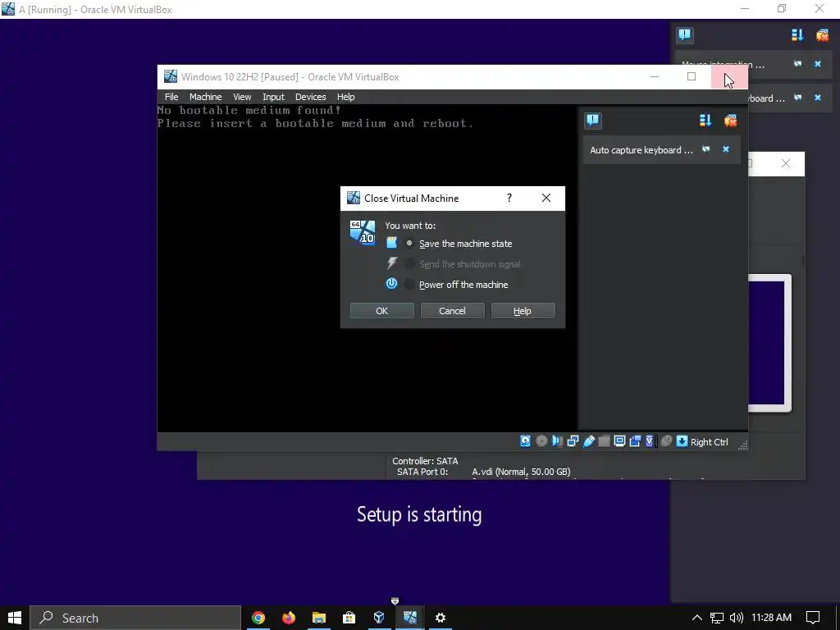Toggle notification center icon in Windows 10 22H2 window
Image resolution: width=840 pixels, height=630 pixels.
[593, 121]
